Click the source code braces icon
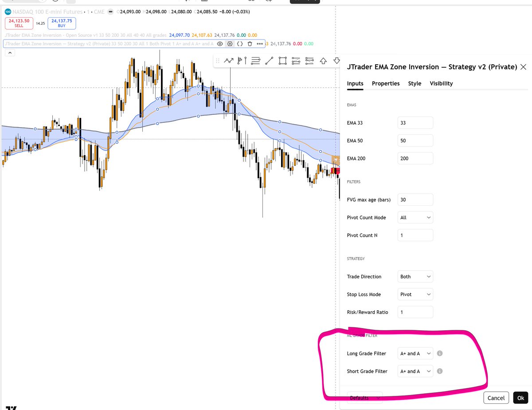 point(240,43)
